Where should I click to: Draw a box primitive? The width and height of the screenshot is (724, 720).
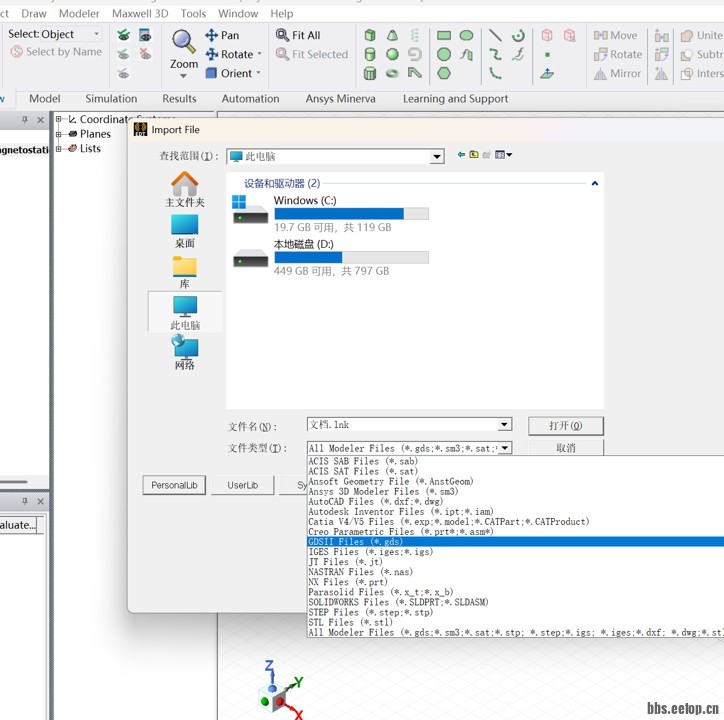[x=370, y=35]
